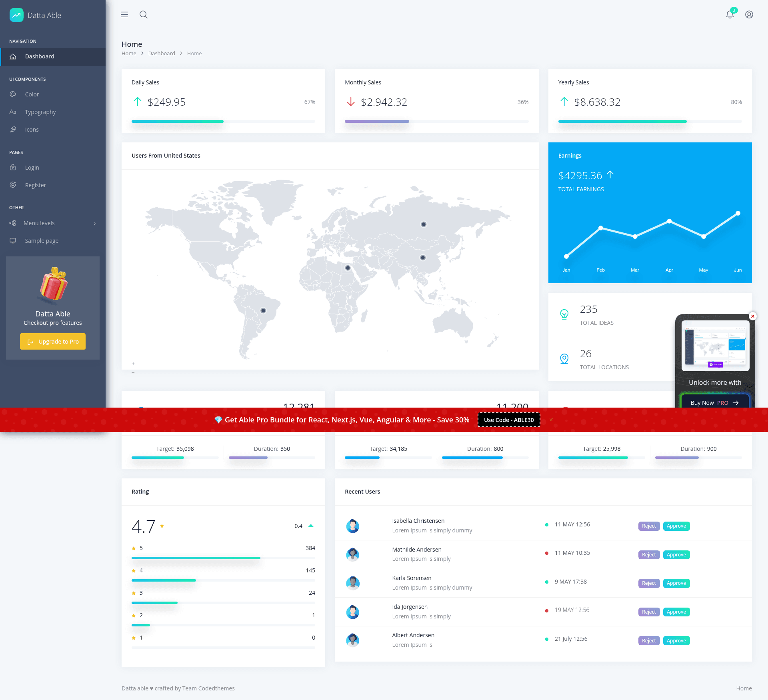This screenshot has height=700, width=768.
Task: Click the Dashboard breadcrumb link
Action: (162, 53)
